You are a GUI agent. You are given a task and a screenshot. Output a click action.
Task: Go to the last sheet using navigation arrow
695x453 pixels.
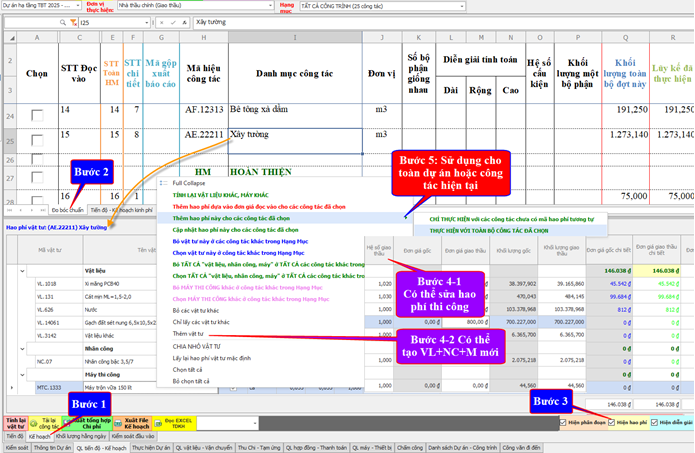click(x=42, y=211)
